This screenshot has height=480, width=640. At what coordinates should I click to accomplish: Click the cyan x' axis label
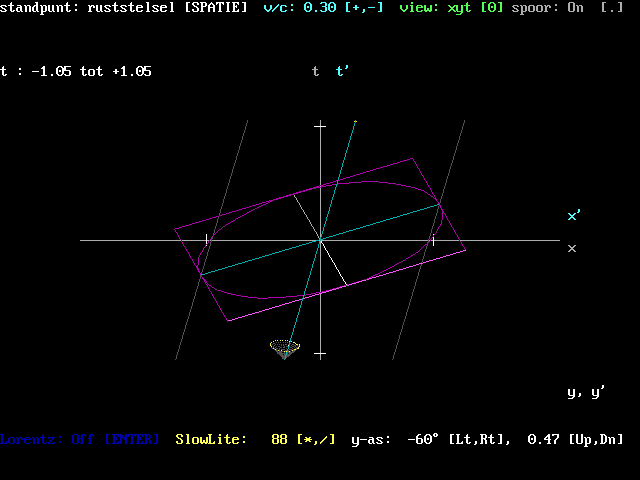click(574, 216)
